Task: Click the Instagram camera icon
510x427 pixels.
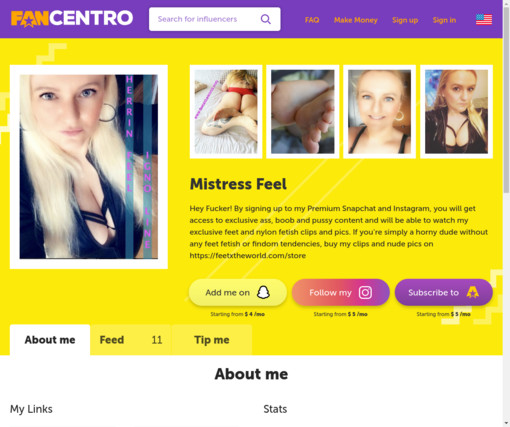Action: tap(365, 292)
